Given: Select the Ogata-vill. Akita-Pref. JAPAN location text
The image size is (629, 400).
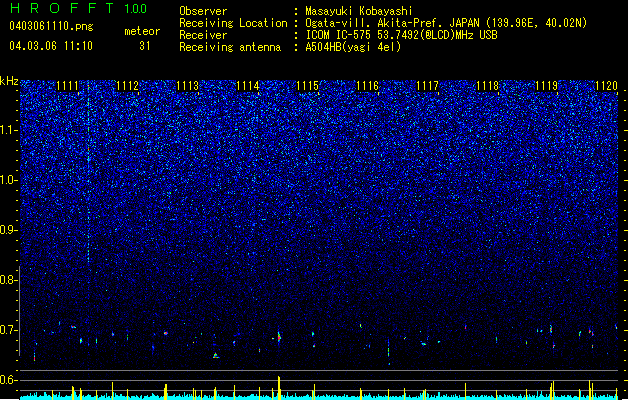Looking at the screenshot, I should (446, 23).
